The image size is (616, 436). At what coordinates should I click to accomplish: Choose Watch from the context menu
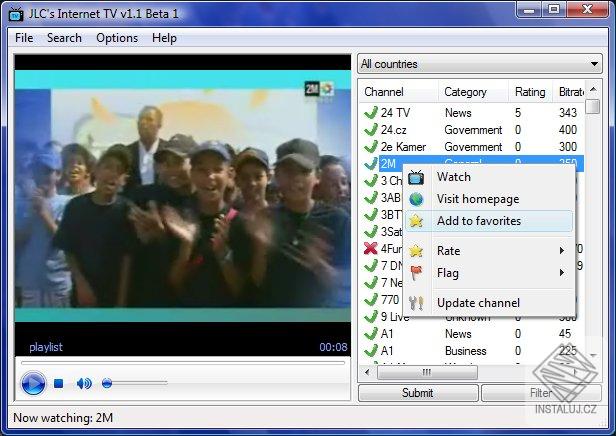(489, 177)
